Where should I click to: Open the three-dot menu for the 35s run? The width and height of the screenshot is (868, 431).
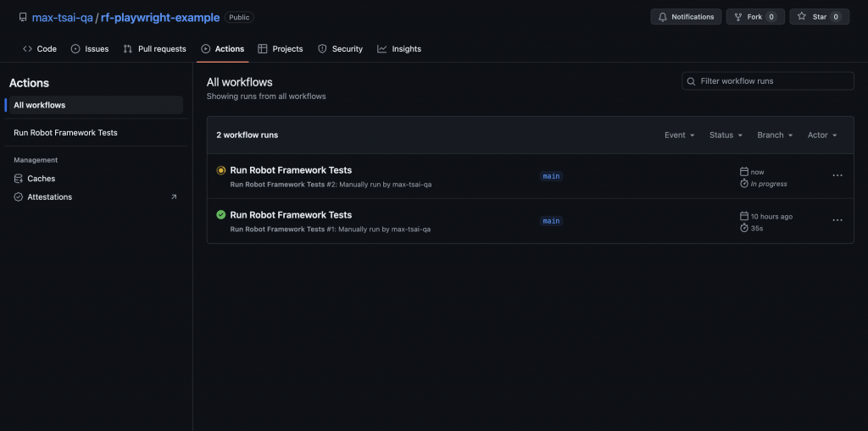point(837,220)
